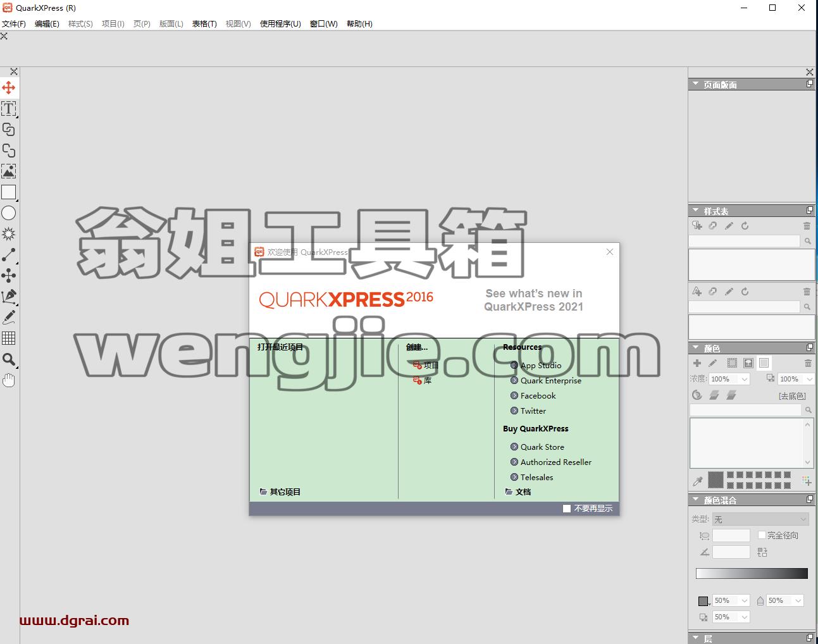Open the Quark Store link
This screenshot has height=644, width=818.
point(537,447)
